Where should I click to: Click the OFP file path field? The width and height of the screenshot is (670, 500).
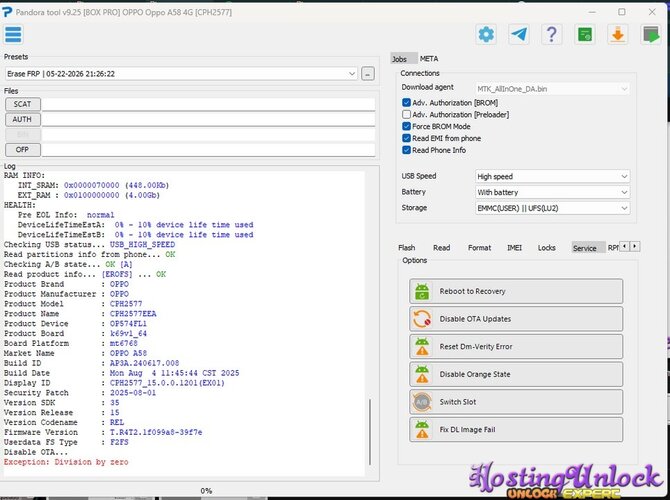click(x=209, y=150)
